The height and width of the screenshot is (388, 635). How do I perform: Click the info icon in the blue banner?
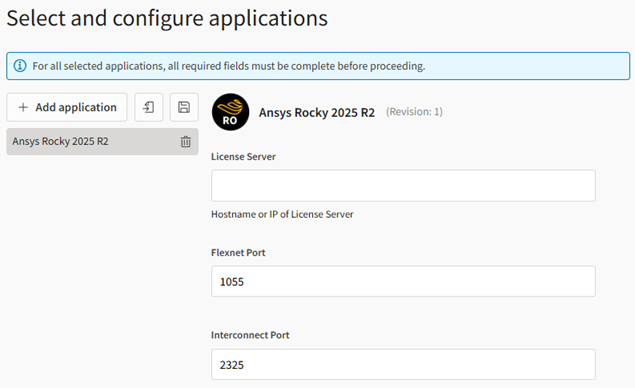20,66
